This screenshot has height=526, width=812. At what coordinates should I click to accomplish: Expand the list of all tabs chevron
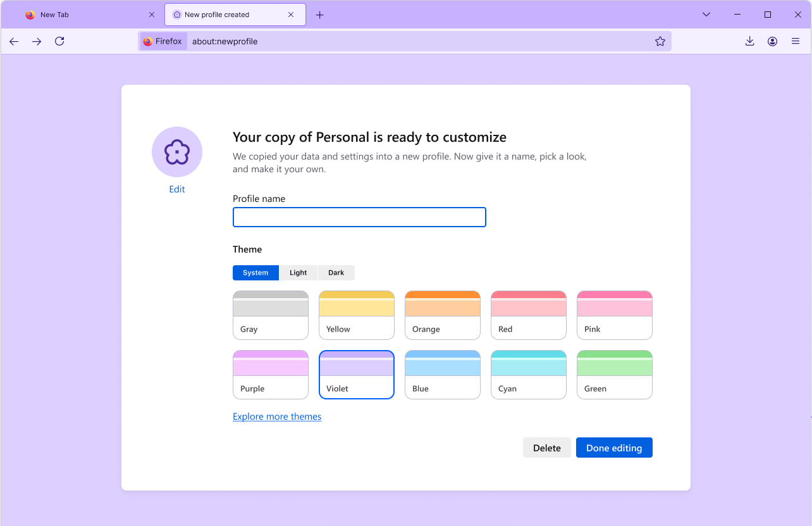tap(706, 14)
